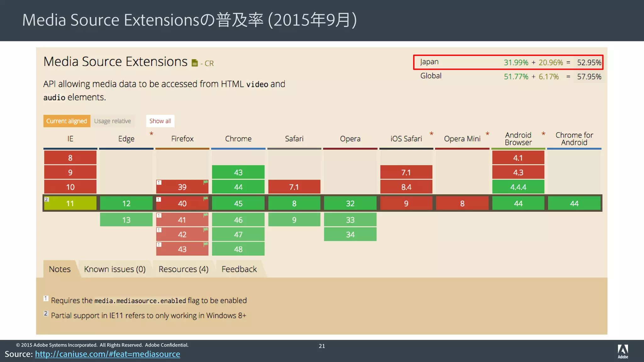Click the Android Browser column header

[x=518, y=139]
